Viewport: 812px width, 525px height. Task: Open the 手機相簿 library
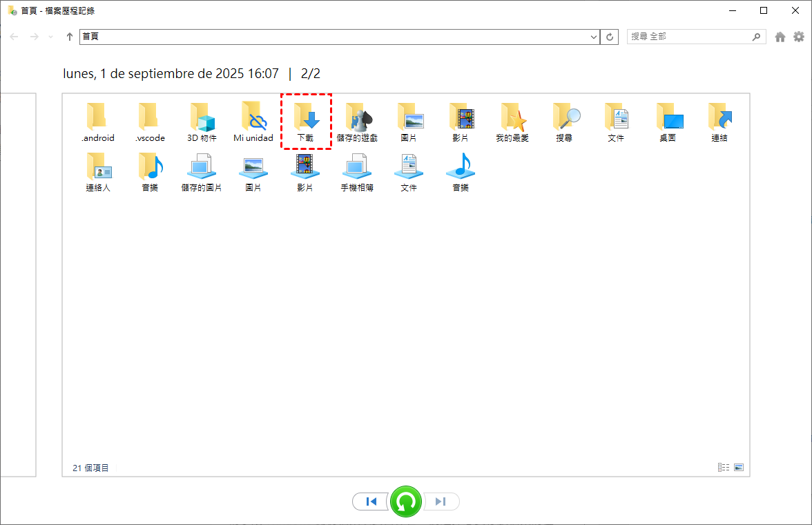click(x=357, y=170)
